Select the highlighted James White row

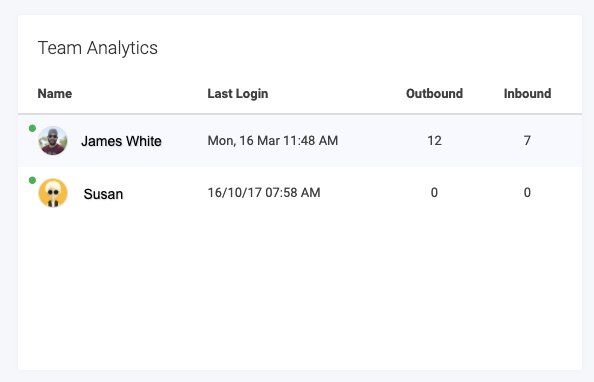[x=300, y=141]
